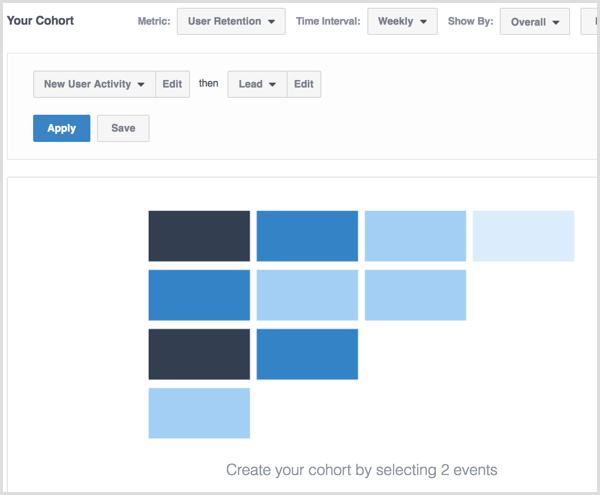Select the lone light blue block in bottom row
This screenshot has height=495, width=600.
199,413
